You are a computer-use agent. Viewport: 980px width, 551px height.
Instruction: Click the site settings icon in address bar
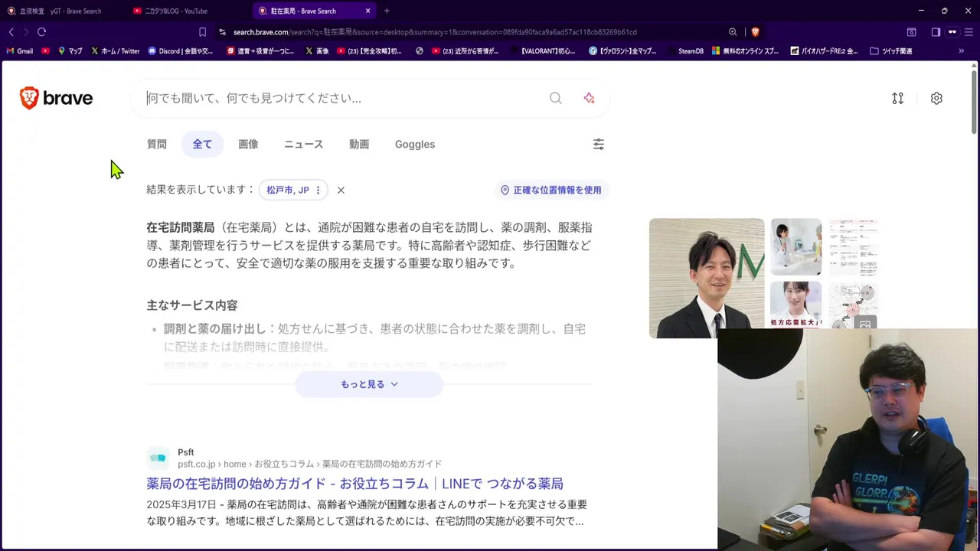pos(222,32)
